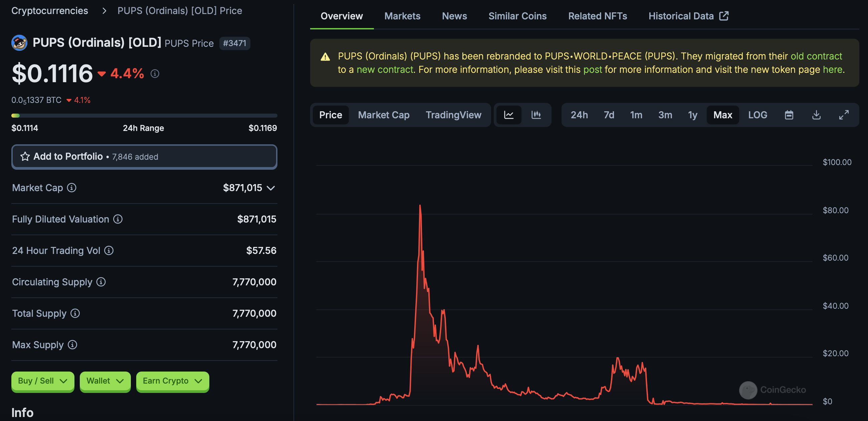Click the Circulating Supply 7,770,000 value
Screen dimensions: 868x421
[x=254, y=282]
